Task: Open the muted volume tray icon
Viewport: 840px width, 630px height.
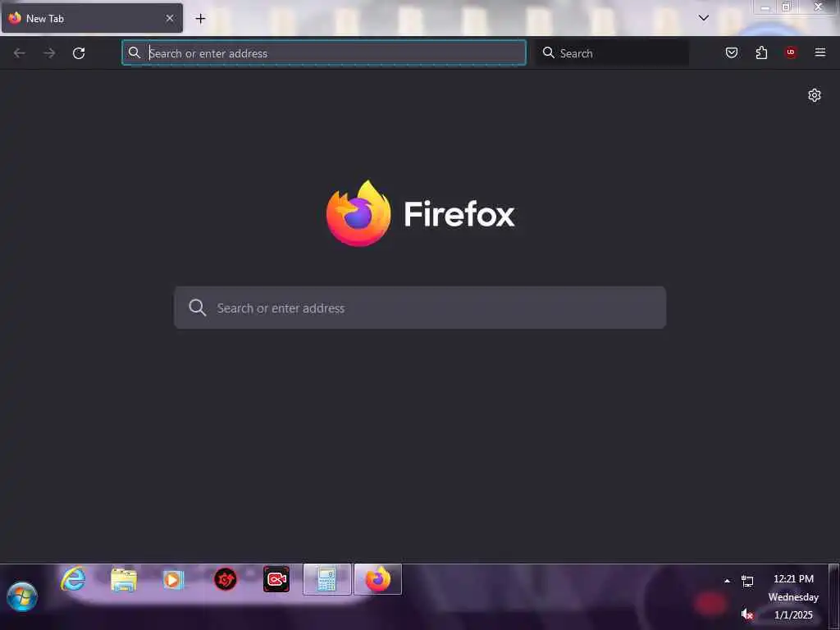Action: tap(747, 614)
